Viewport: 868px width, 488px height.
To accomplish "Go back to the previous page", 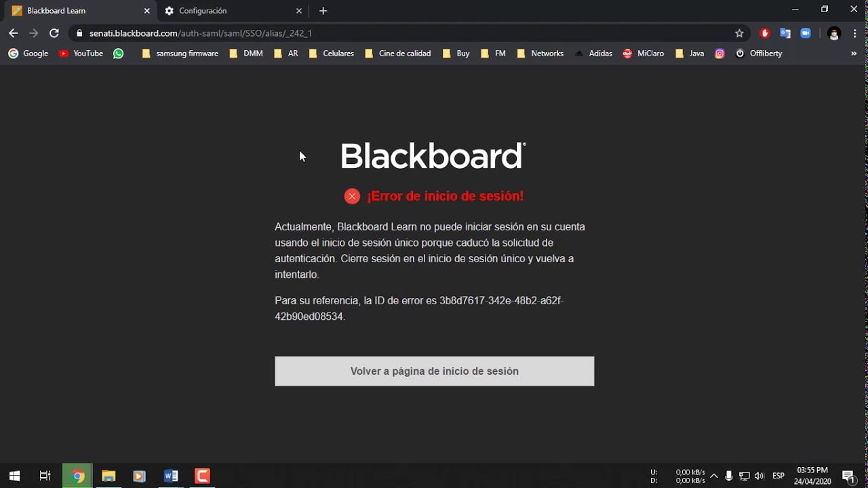I will click(14, 33).
